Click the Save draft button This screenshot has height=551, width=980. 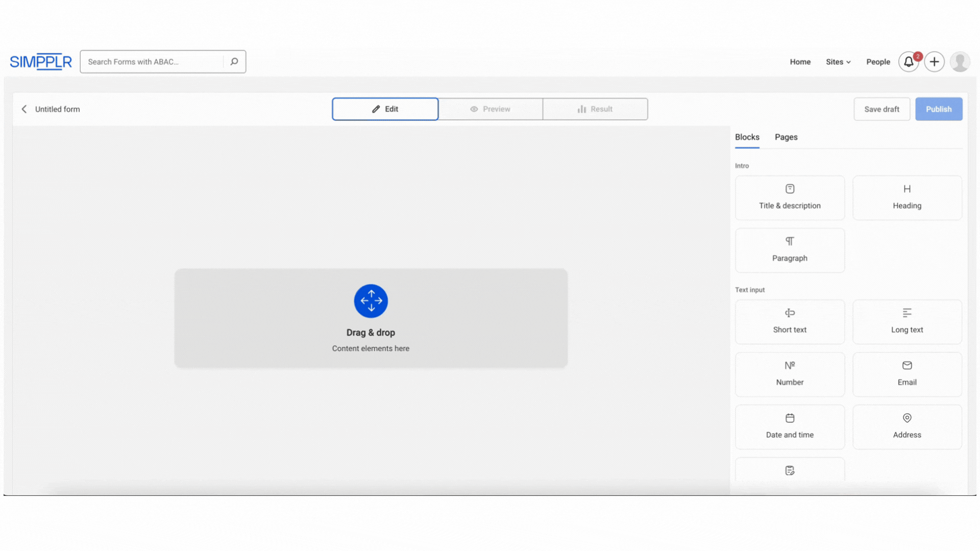click(881, 109)
